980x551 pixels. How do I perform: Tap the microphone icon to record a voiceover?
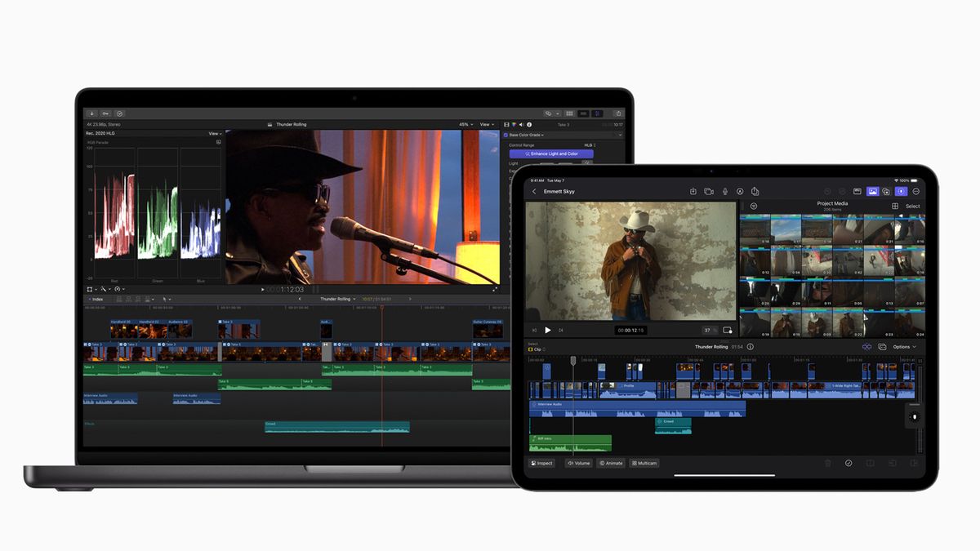[724, 190]
